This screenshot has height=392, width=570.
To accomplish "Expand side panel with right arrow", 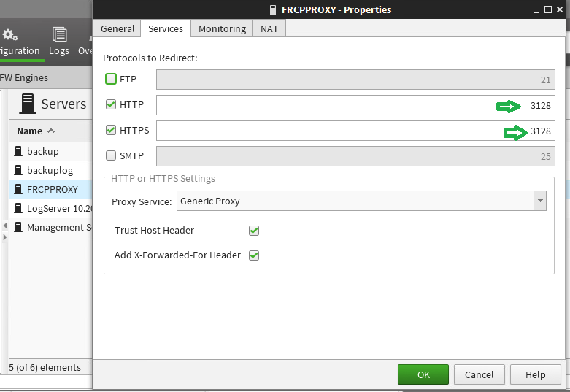I will coord(4,237).
